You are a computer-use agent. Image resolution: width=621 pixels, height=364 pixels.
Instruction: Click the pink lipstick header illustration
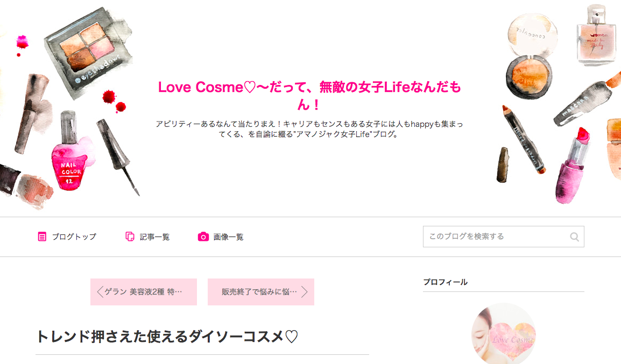572,166
